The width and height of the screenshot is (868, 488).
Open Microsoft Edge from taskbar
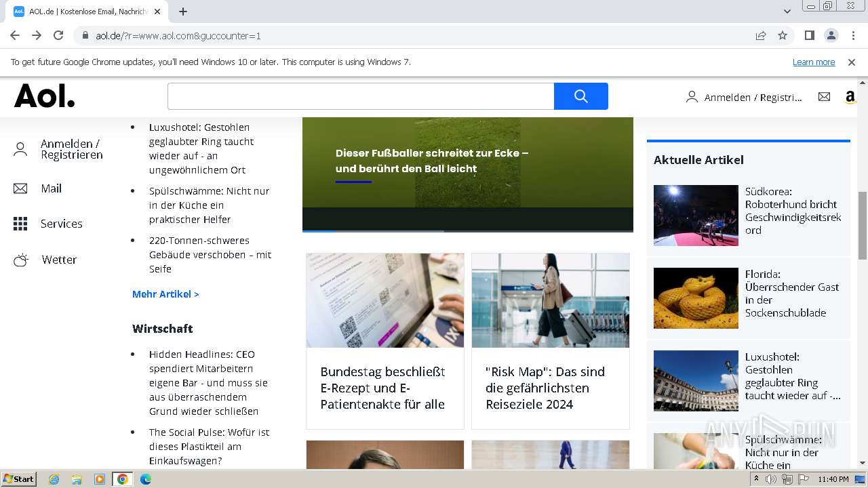(146, 479)
